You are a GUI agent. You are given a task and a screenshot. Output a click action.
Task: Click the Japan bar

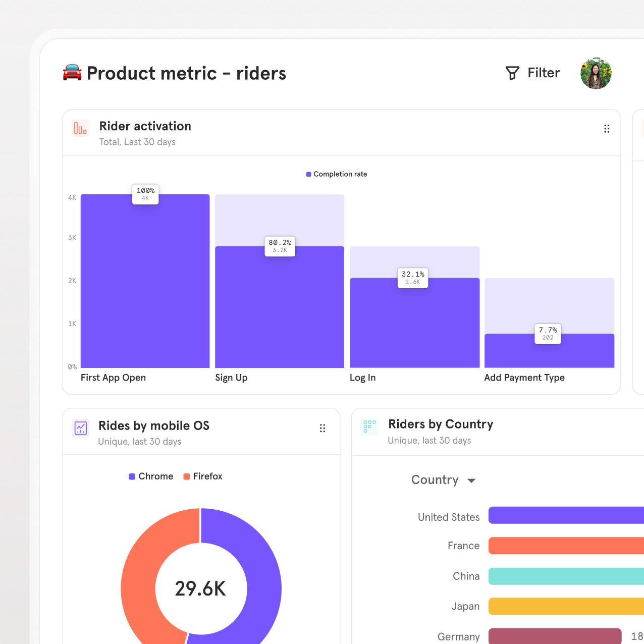[x=566, y=606]
